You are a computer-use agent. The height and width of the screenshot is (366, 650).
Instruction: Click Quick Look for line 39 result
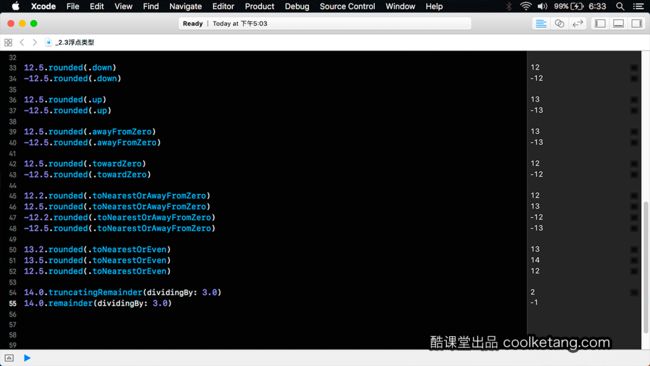(634, 131)
